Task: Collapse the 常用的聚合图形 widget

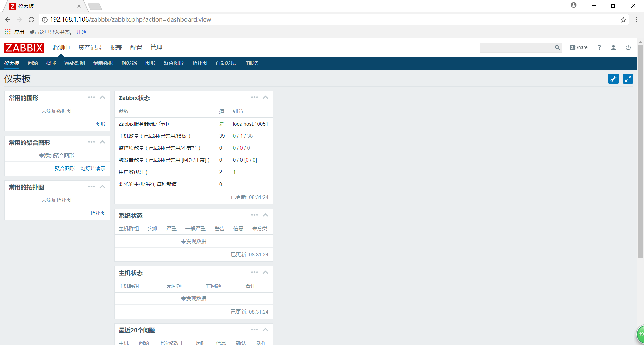Action: coord(103,142)
